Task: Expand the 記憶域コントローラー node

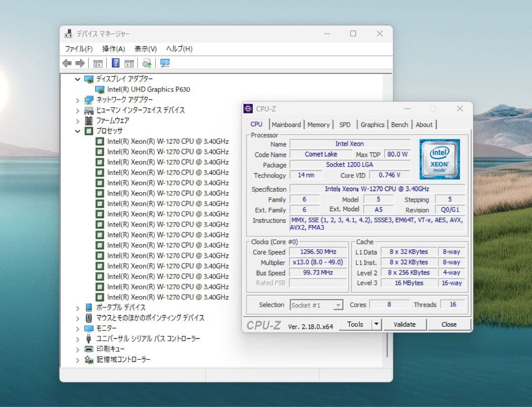Action: click(x=77, y=360)
